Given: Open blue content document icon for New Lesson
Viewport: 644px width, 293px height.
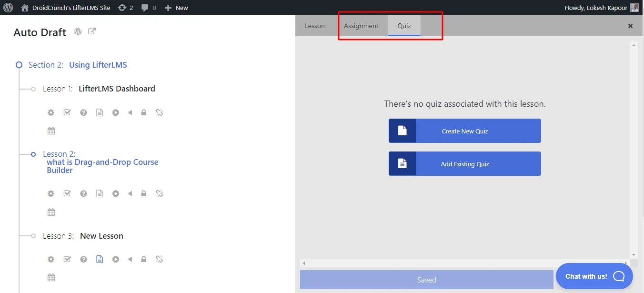Looking at the screenshot, I should [100, 260].
